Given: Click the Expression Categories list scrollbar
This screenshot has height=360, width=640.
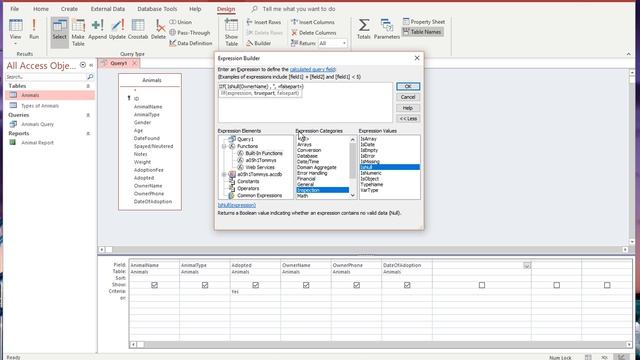Looking at the screenshot, I should (x=353, y=167).
